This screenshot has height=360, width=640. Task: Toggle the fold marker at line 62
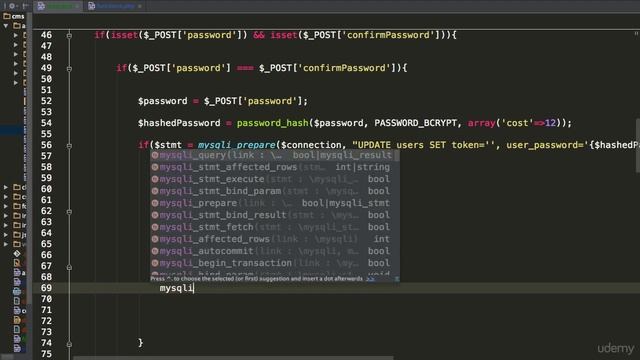point(69,211)
